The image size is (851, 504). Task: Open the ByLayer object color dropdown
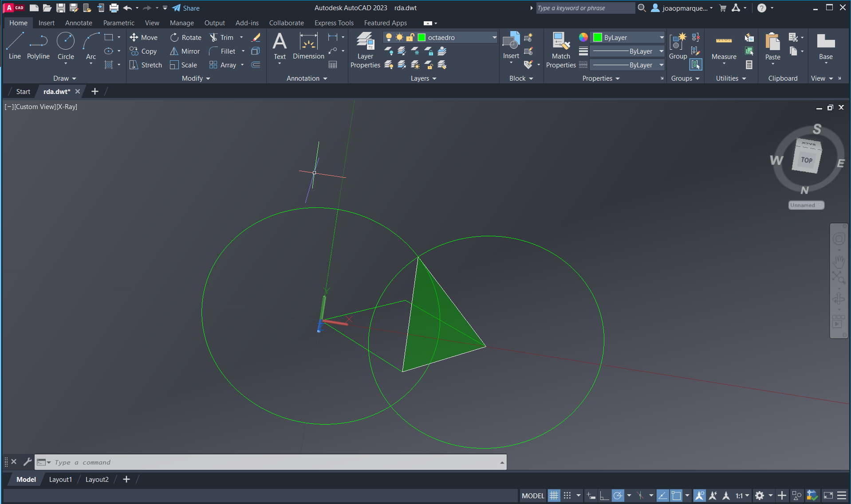[x=661, y=38]
